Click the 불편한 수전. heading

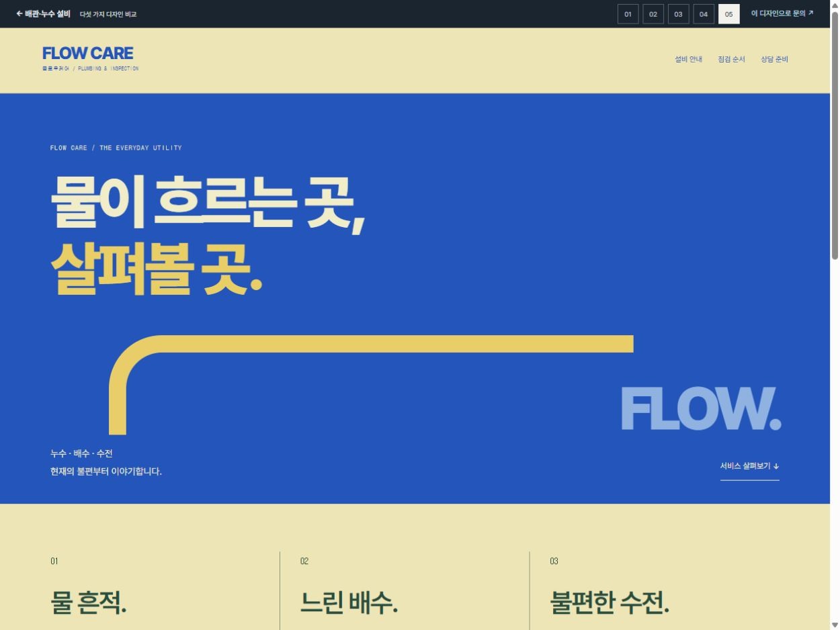coord(610,602)
